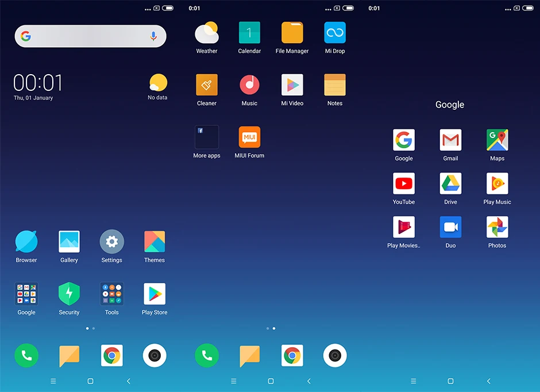
Task: Open Google search app inside expanded folder
Action: pos(404,140)
